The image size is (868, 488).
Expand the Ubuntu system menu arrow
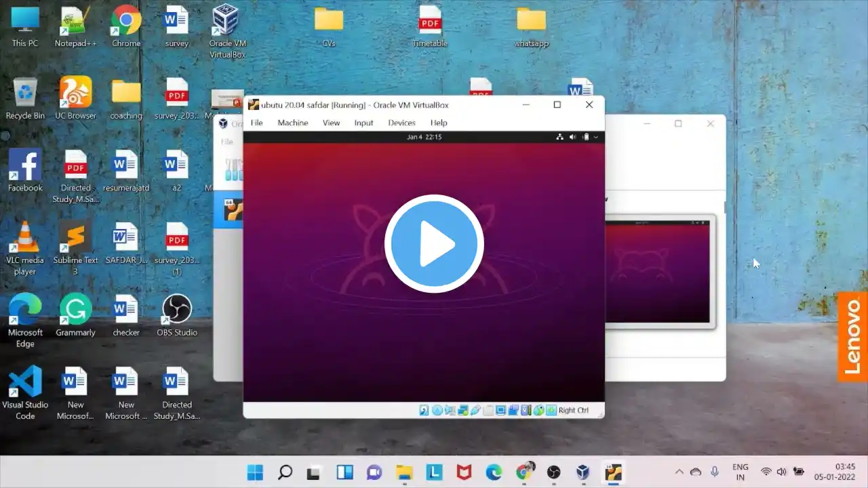595,137
